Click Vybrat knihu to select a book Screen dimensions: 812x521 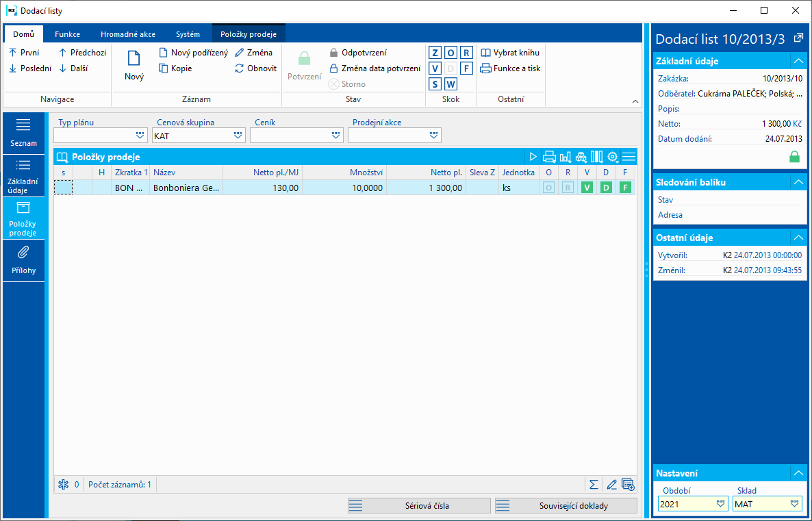point(510,52)
